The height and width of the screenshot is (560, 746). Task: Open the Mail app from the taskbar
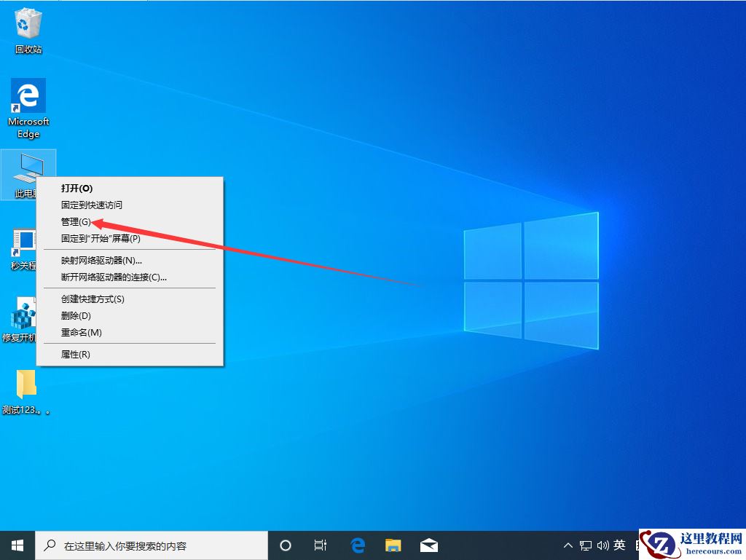(x=428, y=545)
